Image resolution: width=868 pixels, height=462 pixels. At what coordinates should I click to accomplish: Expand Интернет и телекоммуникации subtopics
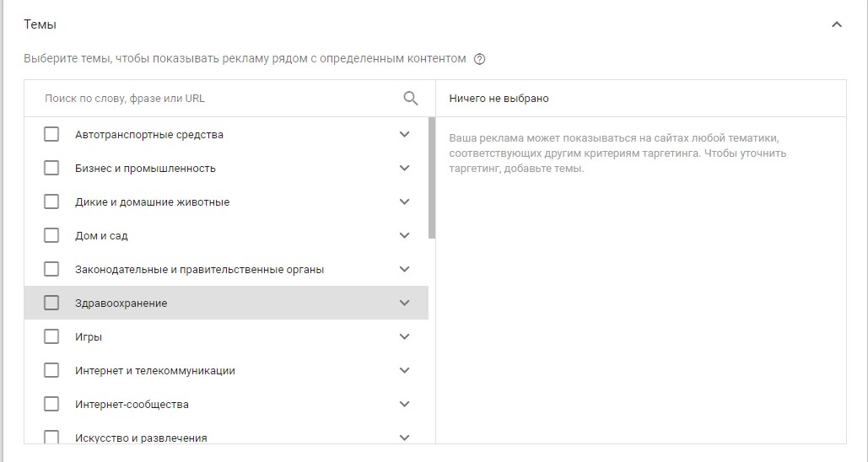405,371
